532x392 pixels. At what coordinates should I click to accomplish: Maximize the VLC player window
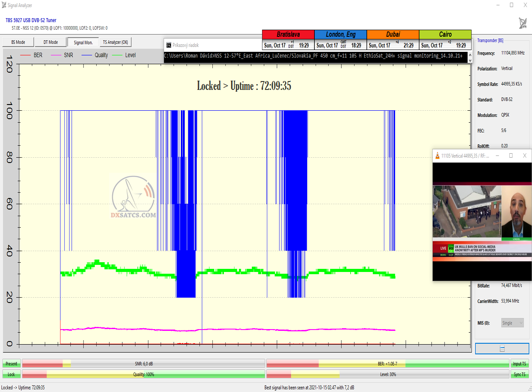(511, 155)
